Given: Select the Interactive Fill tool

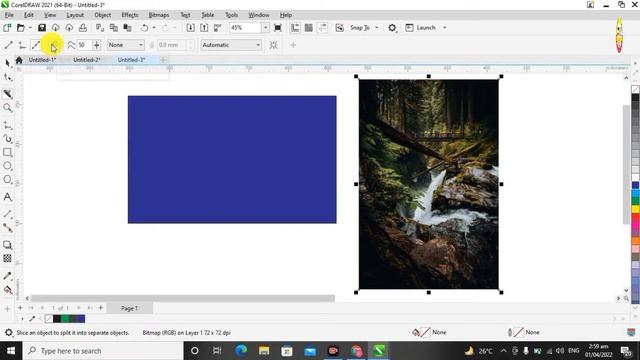Looking at the screenshot, I should (x=7, y=290).
